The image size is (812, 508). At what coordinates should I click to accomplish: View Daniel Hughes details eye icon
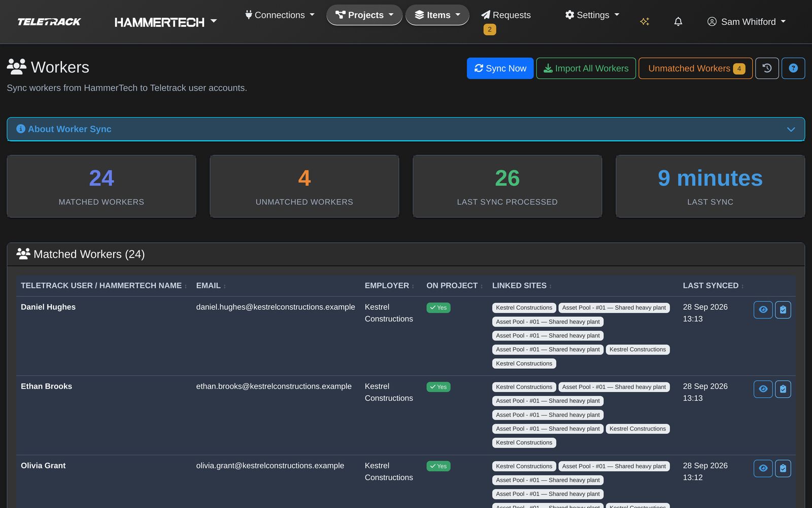[763, 309]
